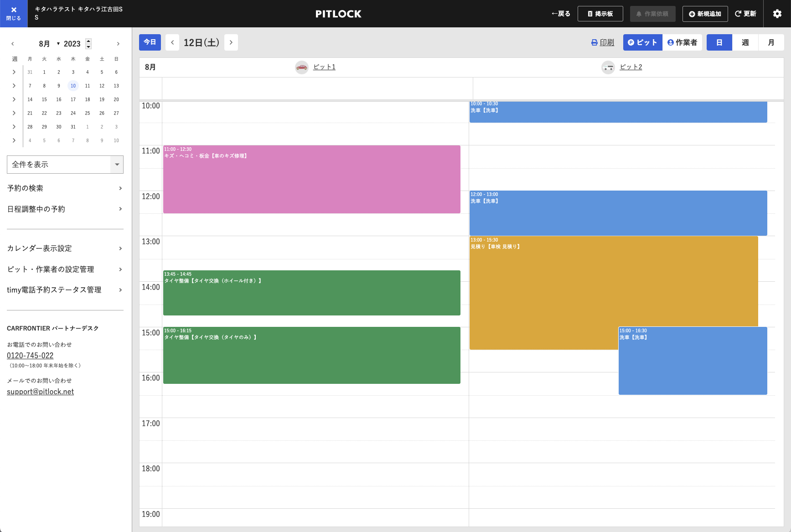Click the 印刷 print link

tap(603, 42)
